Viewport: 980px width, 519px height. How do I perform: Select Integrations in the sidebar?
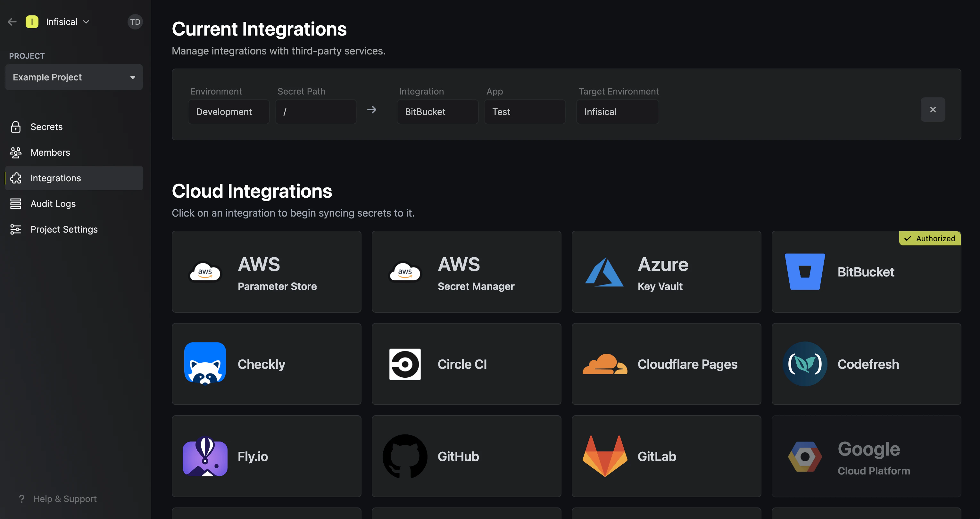point(74,178)
